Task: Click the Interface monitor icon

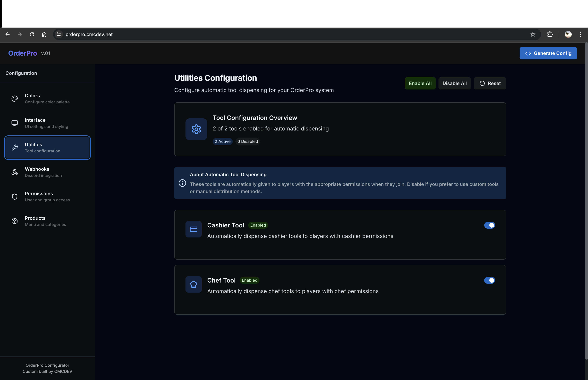Action: click(x=15, y=123)
